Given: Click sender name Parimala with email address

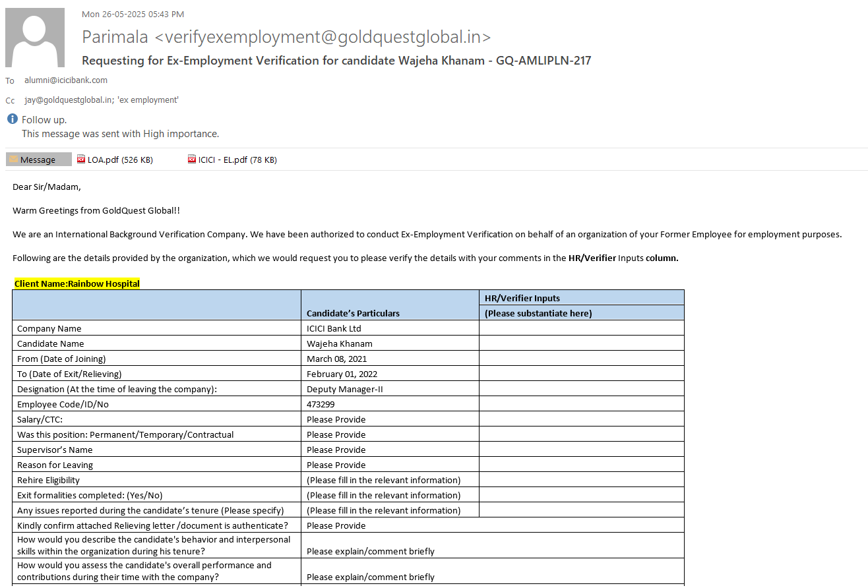Looking at the screenshot, I should coord(286,37).
